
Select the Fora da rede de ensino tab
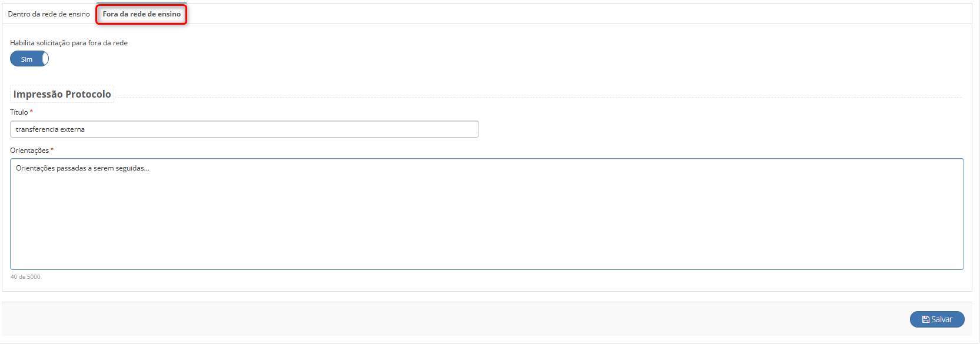coord(142,14)
